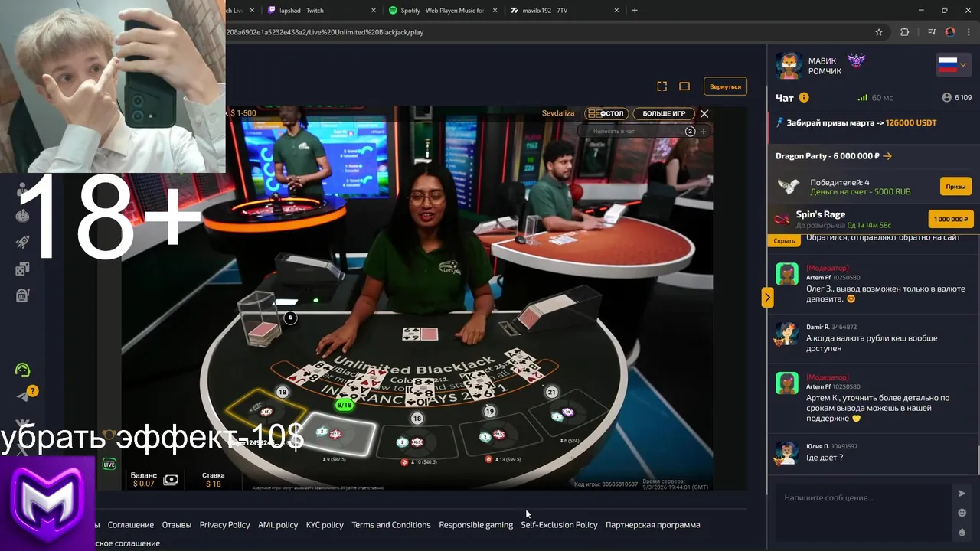Click the chat info icon
The width and height of the screenshot is (980, 551).
[804, 98]
